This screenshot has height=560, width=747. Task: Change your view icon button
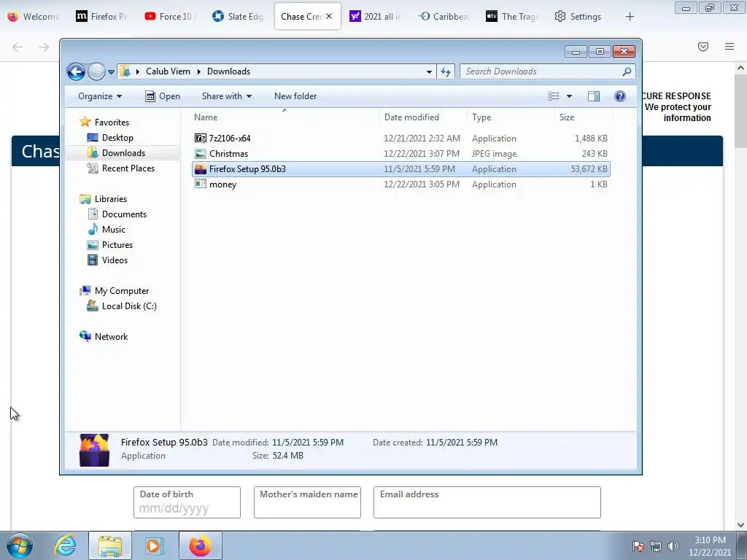(x=553, y=96)
